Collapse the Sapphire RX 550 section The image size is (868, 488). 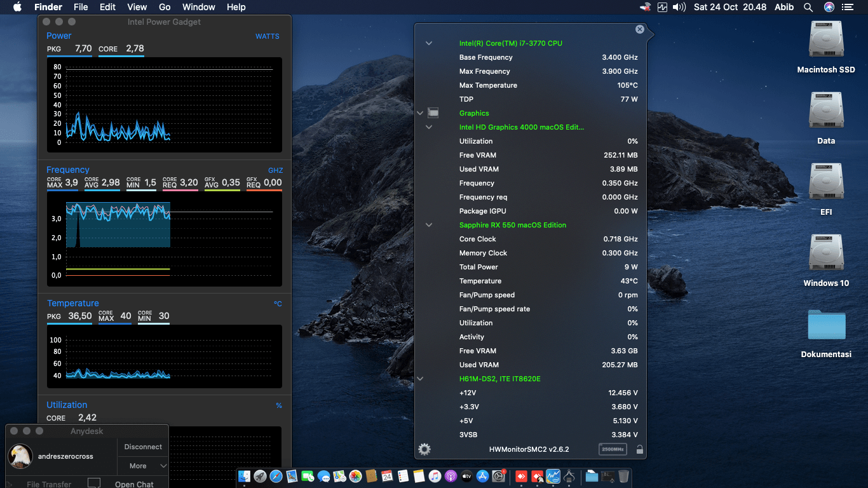pyautogui.click(x=429, y=224)
